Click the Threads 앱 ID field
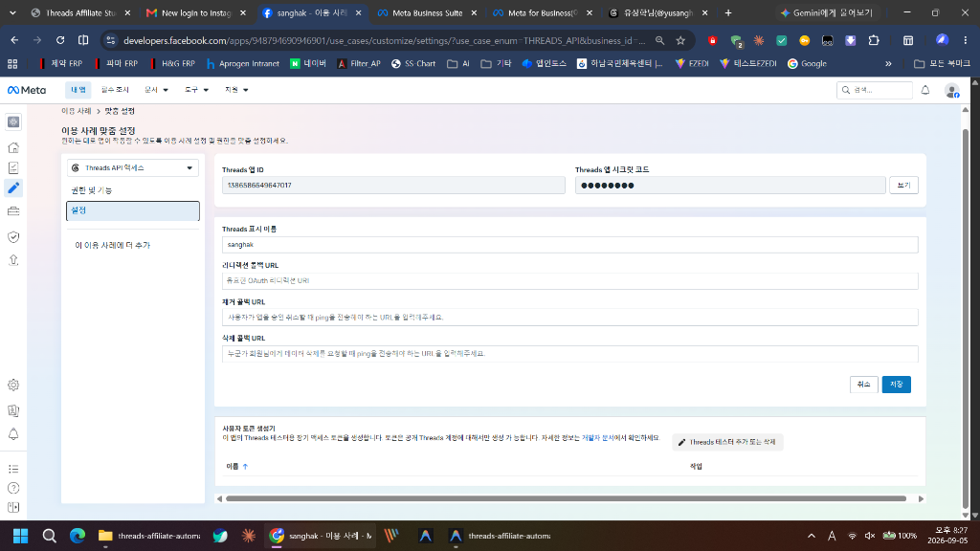Image resolution: width=980 pixels, height=551 pixels. pyautogui.click(x=393, y=185)
